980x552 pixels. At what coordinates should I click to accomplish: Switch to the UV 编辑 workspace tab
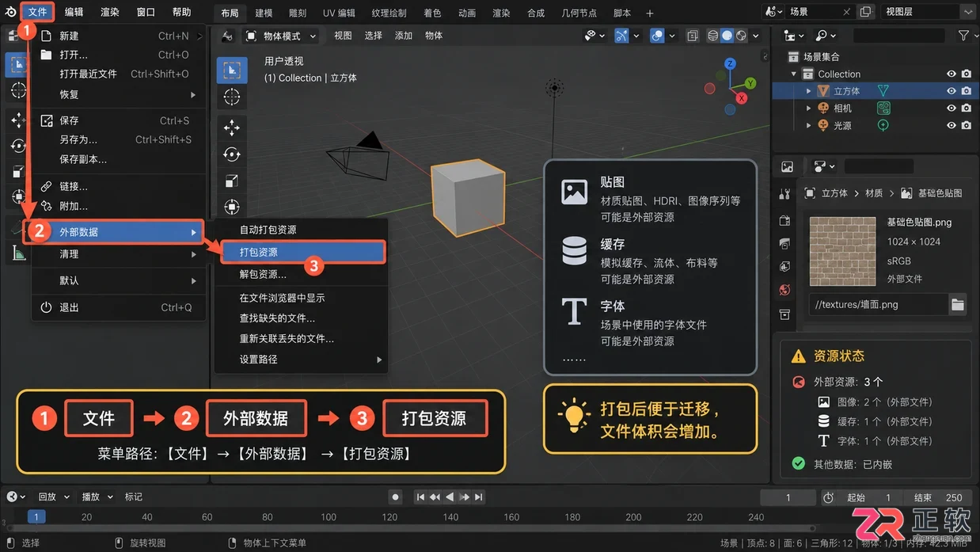point(339,13)
